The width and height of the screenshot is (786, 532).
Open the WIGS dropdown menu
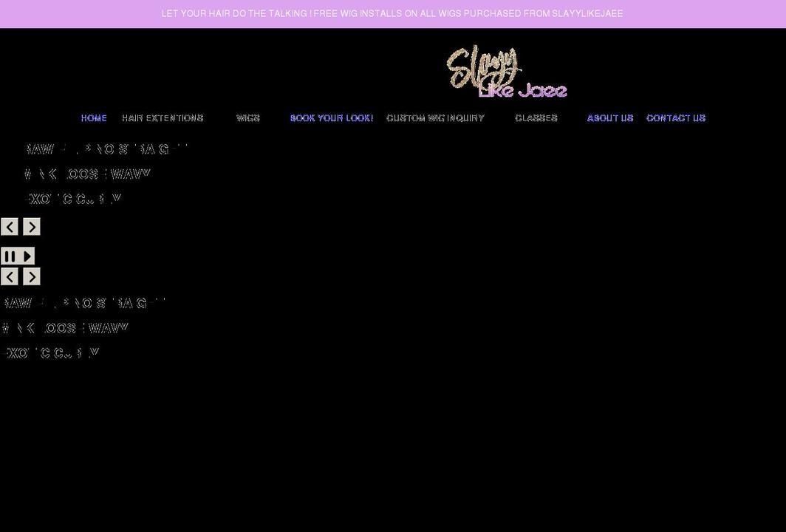coord(248,117)
